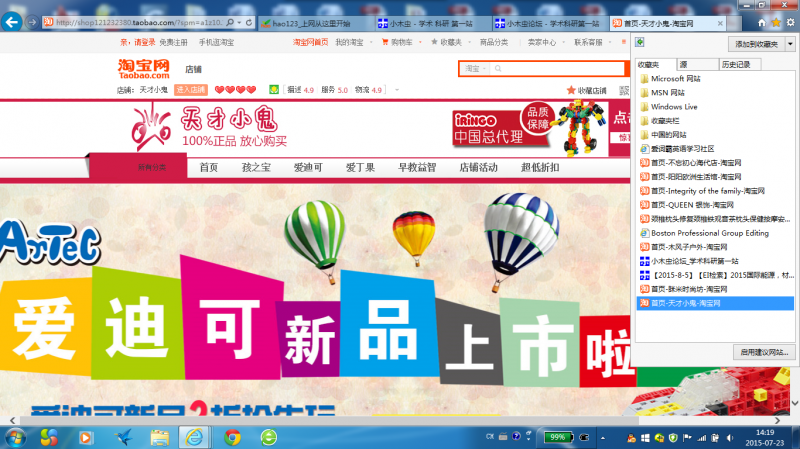800x449 pixels.
Task: Go back with the browser Back arrow
Action: (x=12, y=22)
